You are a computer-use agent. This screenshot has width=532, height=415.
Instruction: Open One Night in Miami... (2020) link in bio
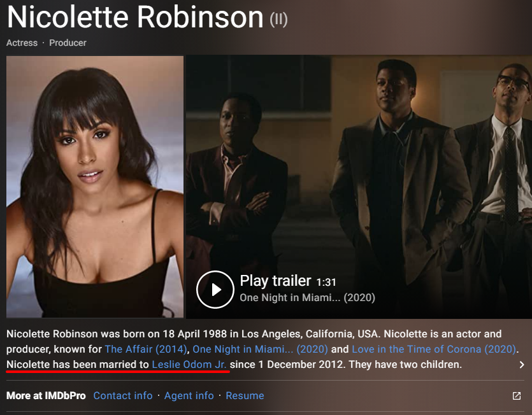(x=260, y=349)
